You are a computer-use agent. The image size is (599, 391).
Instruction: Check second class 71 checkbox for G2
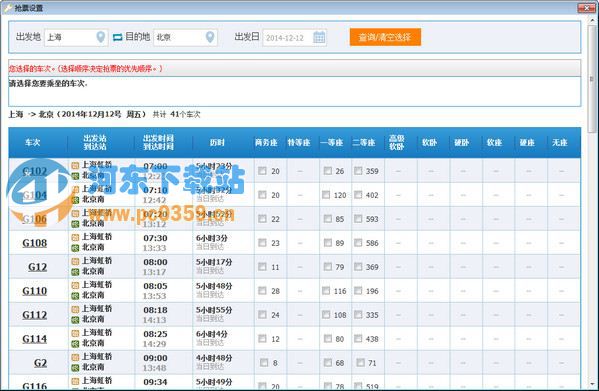coord(360,362)
